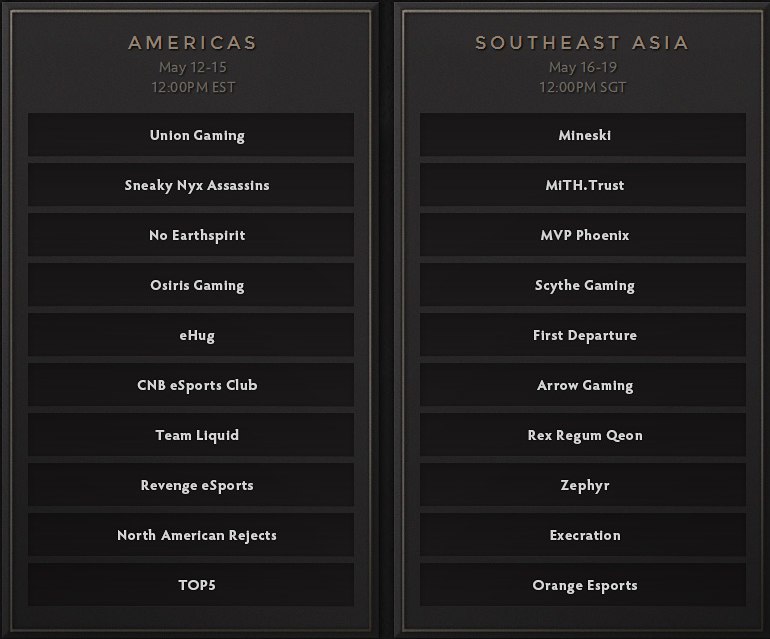Click the Southeast Asia region heading
The width and height of the screenshot is (770, 639).
pos(584,43)
